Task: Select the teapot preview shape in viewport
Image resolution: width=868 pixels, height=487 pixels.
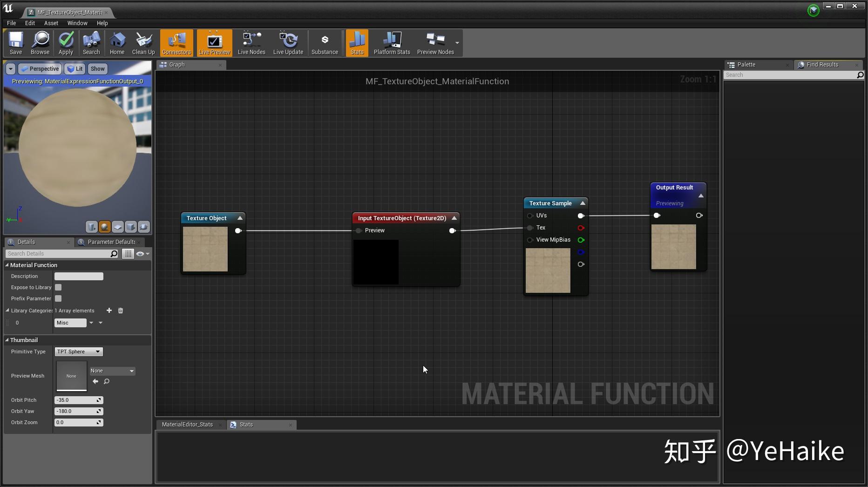Action: (x=143, y=227)
